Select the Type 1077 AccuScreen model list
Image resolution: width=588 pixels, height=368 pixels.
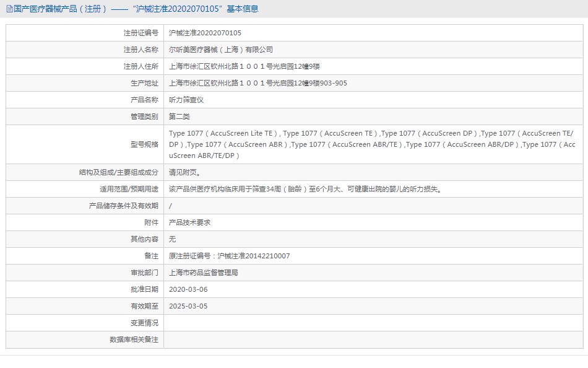(x=372, y=144)
